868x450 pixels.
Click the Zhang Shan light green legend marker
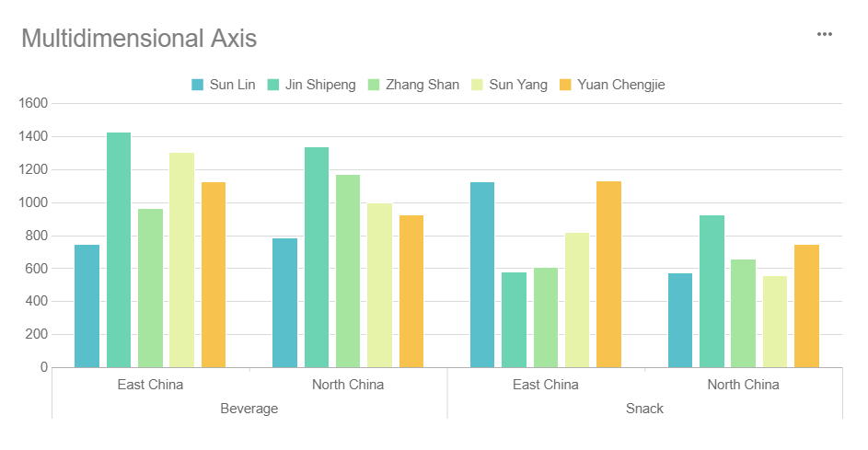click(374, 85)
